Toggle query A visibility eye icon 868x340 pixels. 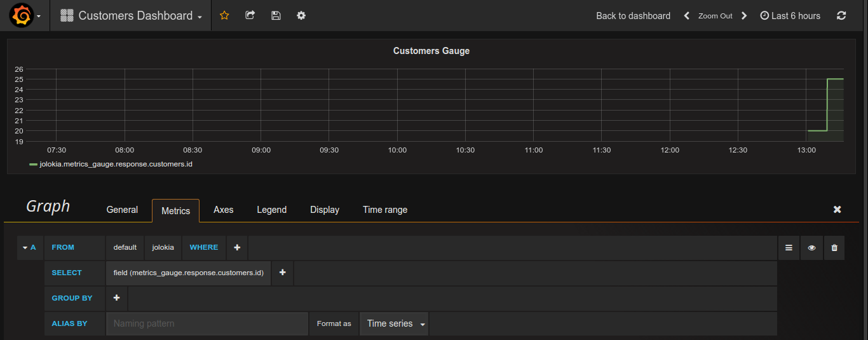[811, 248]
